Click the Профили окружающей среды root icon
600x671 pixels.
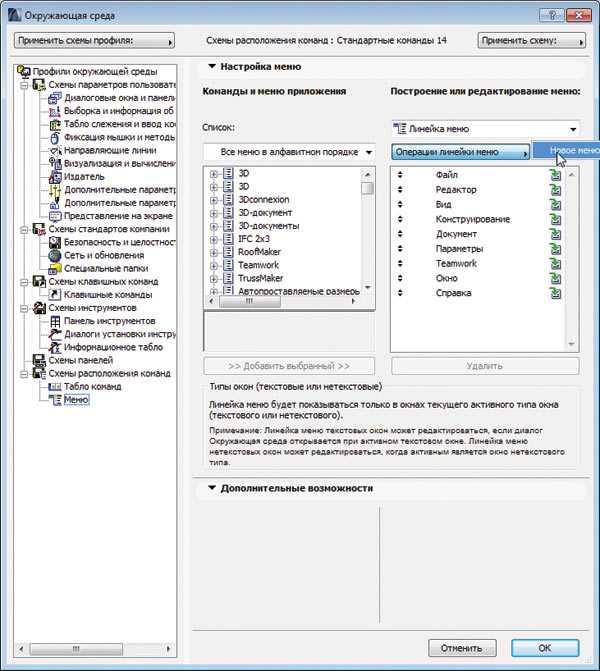pyautogui.click(x=24, y=71)
